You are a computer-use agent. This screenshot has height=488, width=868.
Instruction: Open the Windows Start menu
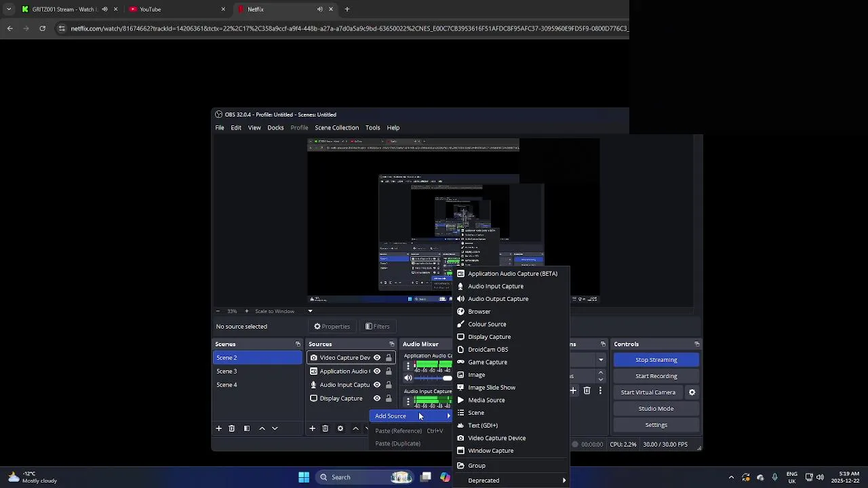click(304, 477)
